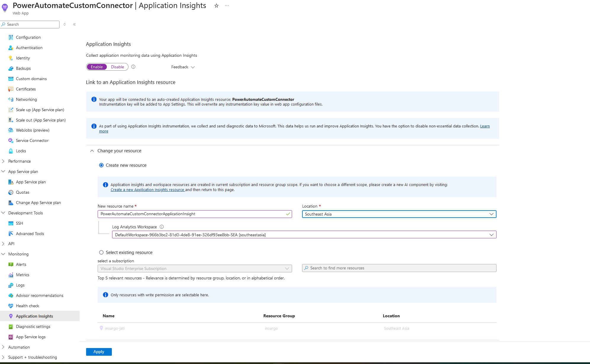
Task: Open the Log Analytics Workspace dropdown
Action: pyautogui.click(x=304, y=235)
